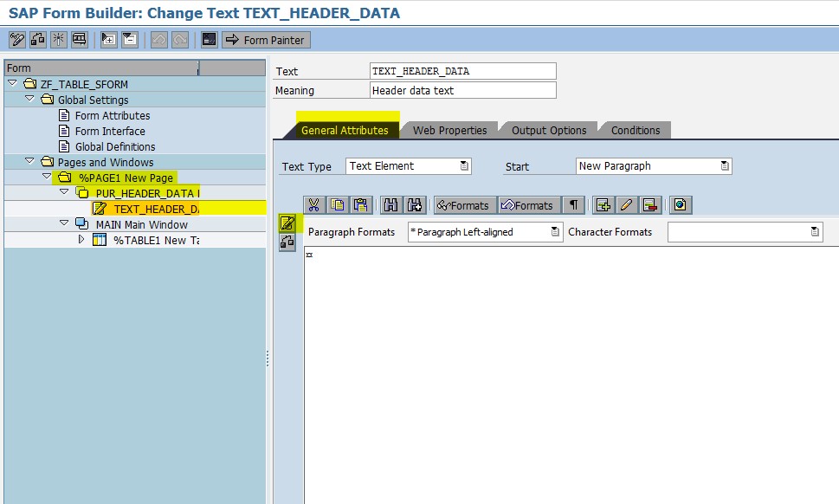Click the hierarchy icon below the Text Editor icon

287,242
